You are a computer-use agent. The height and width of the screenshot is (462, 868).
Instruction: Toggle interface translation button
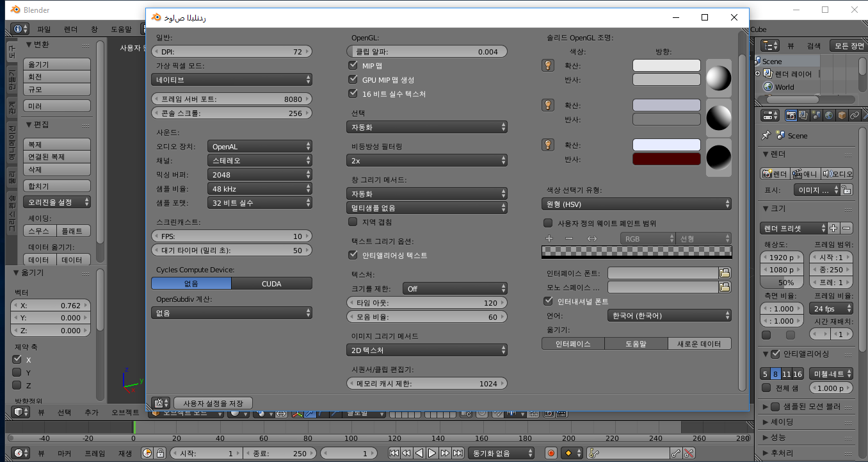(573, 344)
